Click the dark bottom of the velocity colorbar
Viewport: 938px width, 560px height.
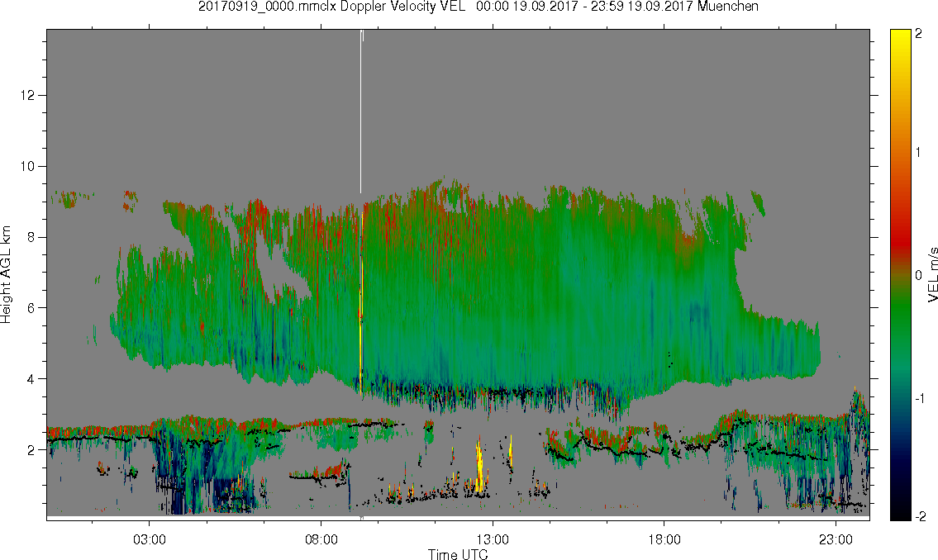click(900, 508)
